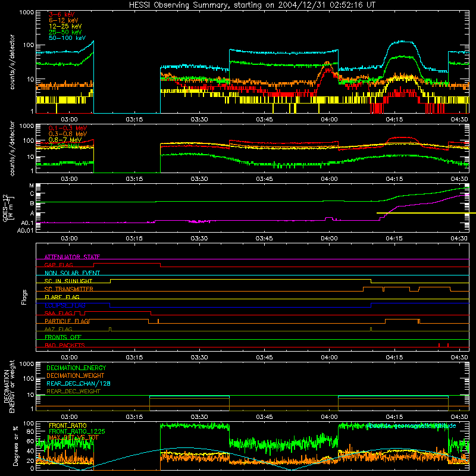Screen dimensions: 476x476
Task: Click the HESSI Observing Summary plot title
Action: [x=252, y=5]
